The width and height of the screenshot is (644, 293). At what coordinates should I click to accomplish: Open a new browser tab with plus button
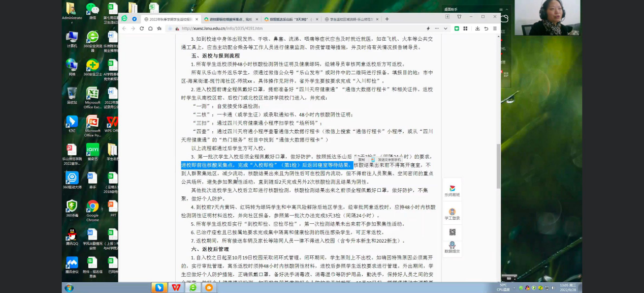[x=387, y=19]
